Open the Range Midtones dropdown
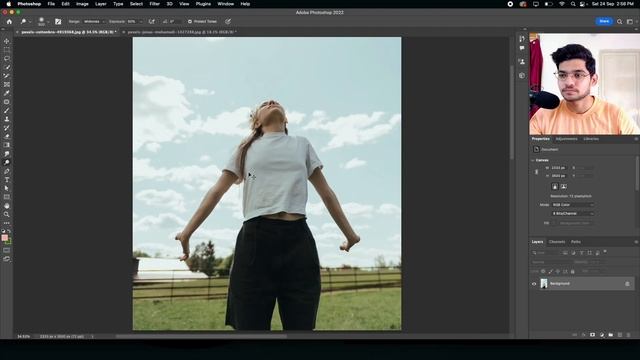Screen dimensions: 640x360 [95, 21]
